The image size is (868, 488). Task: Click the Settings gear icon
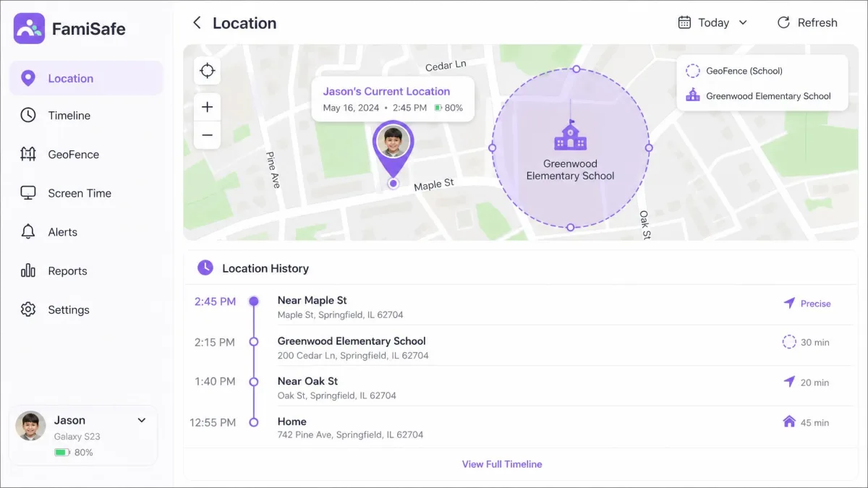click(28, 309)
